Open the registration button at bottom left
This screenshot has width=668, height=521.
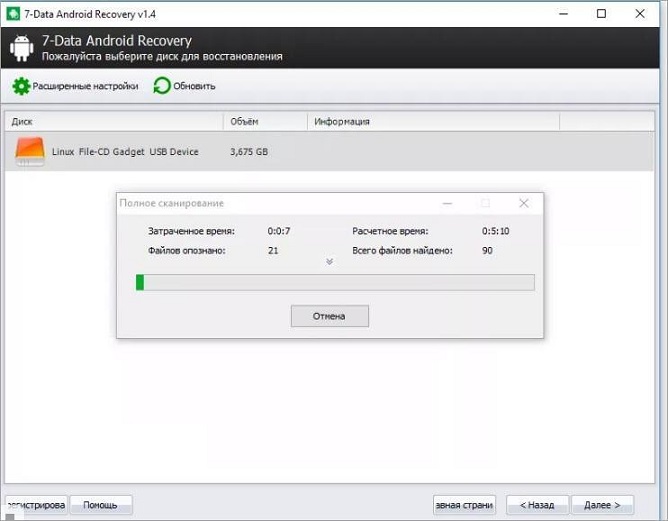pyautogui.click(x=36, y=505)
